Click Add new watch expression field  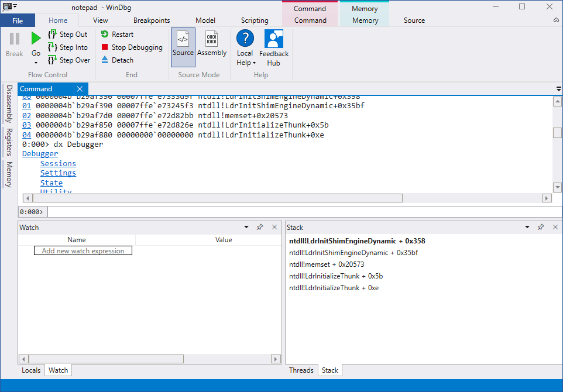pyautogui.click(x=83, y=250)
